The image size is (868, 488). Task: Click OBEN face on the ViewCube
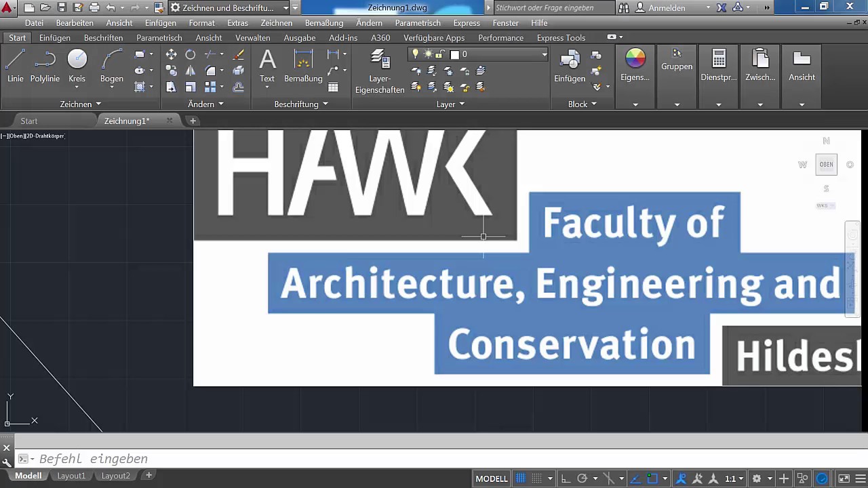click(826, 164)
